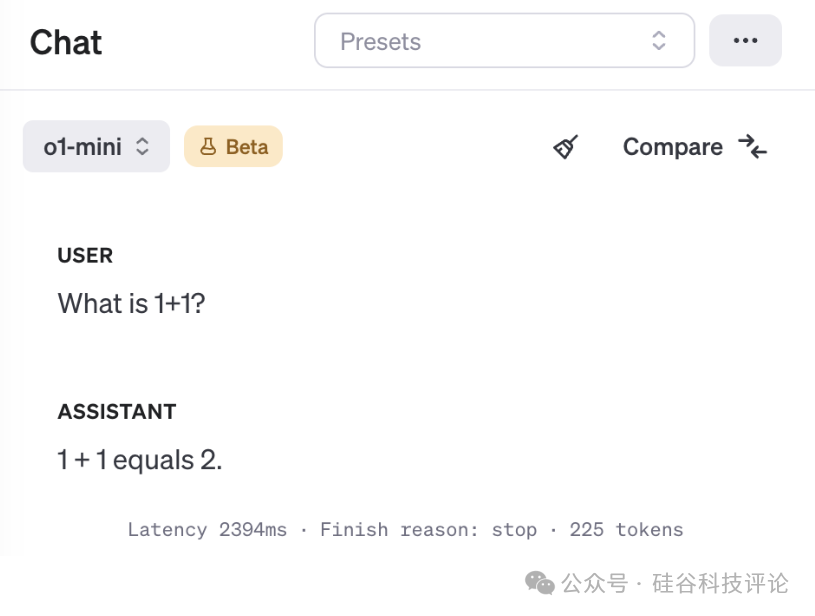The width and height of the screenshot is (815, 616).
Task: Click the 硅谷科技评论 watermark text
Action: click(720, 582)
